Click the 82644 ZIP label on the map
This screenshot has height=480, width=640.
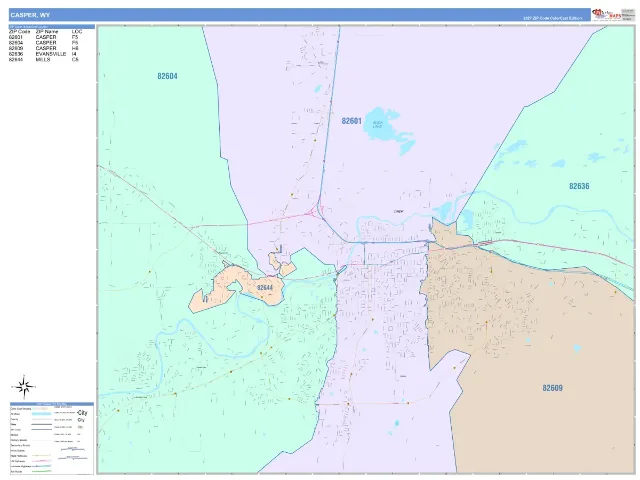coord(265,288)
